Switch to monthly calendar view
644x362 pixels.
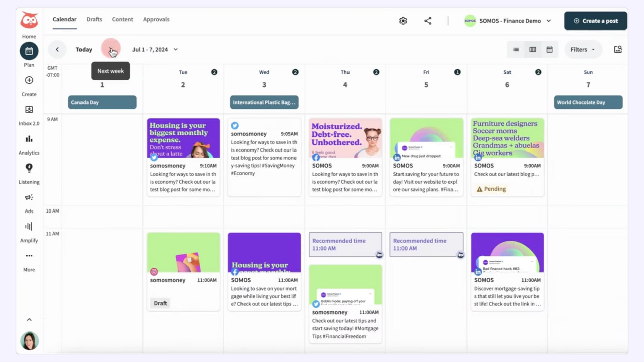click(549, 49)
